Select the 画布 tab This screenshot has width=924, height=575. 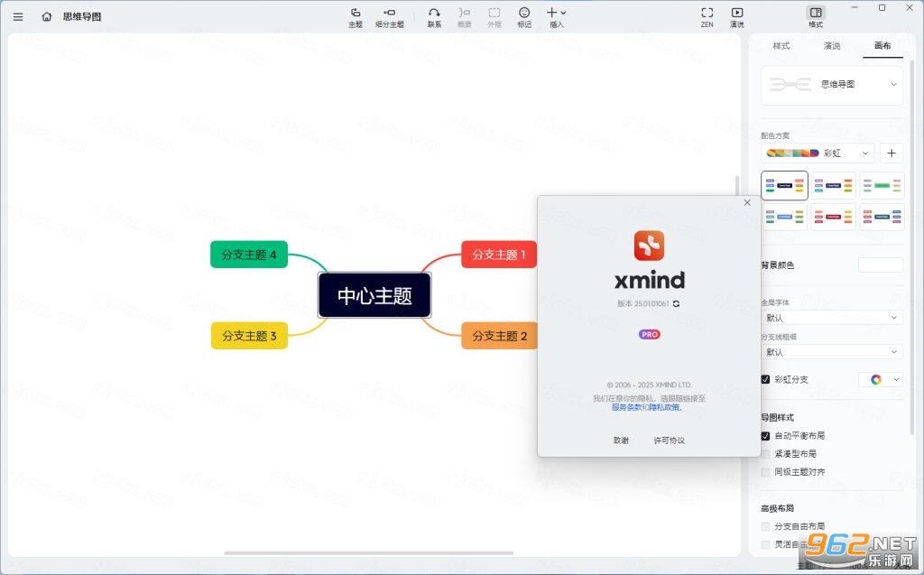882,46
